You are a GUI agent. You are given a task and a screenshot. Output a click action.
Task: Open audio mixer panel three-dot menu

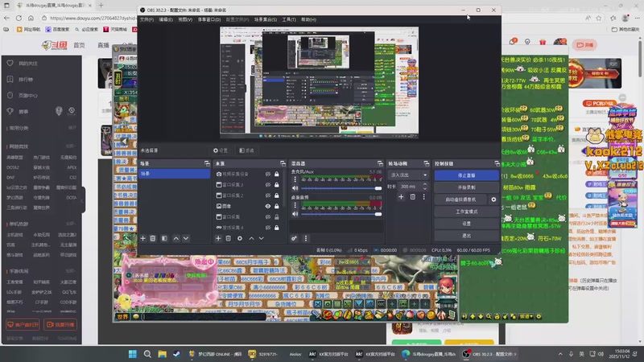tap(306, 238)
